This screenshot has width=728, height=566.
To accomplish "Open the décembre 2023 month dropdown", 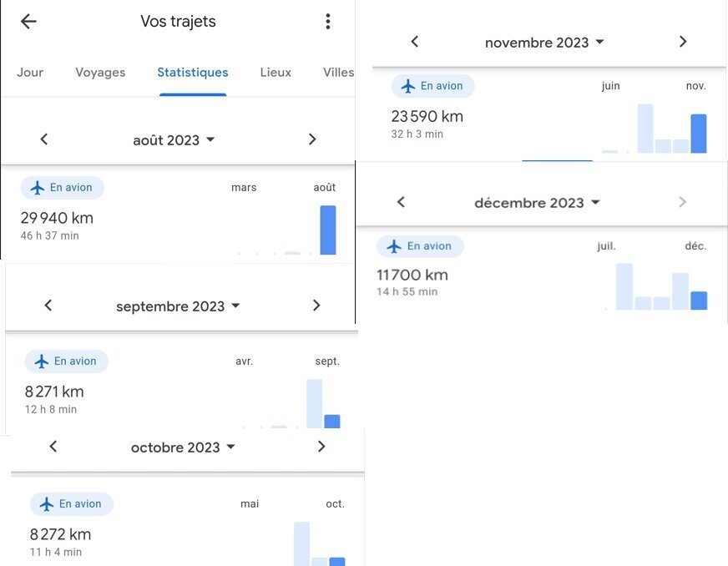I will (537, 203).
